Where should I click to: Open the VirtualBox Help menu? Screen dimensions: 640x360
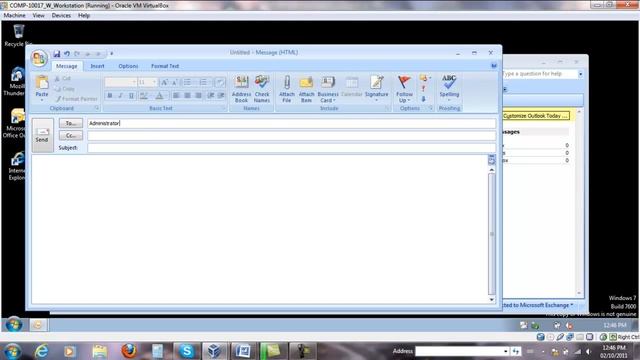84,16
